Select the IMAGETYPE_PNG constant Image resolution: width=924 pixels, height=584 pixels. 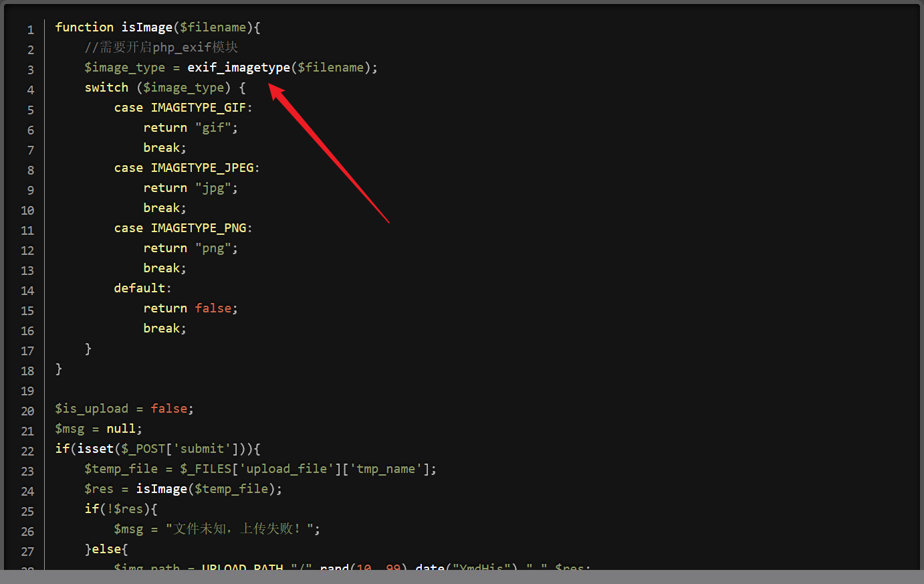pyautogui.click(x=199, y=228)
